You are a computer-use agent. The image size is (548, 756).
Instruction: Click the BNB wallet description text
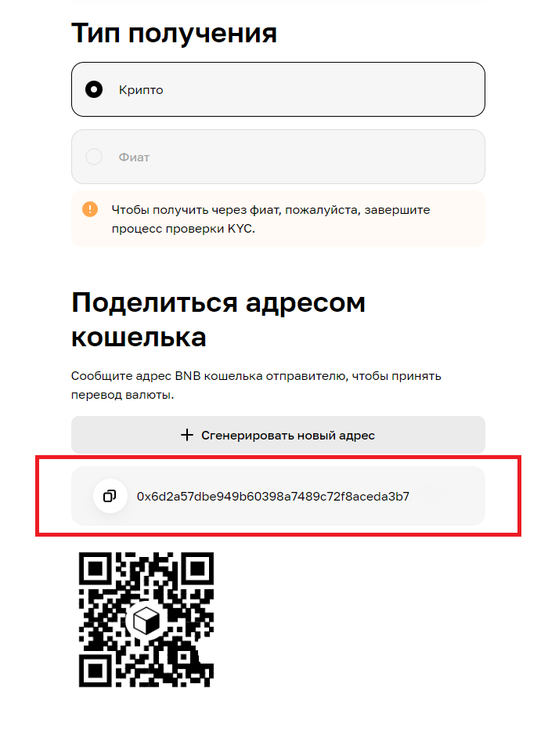pyautogui.click(x=256, y=385)
